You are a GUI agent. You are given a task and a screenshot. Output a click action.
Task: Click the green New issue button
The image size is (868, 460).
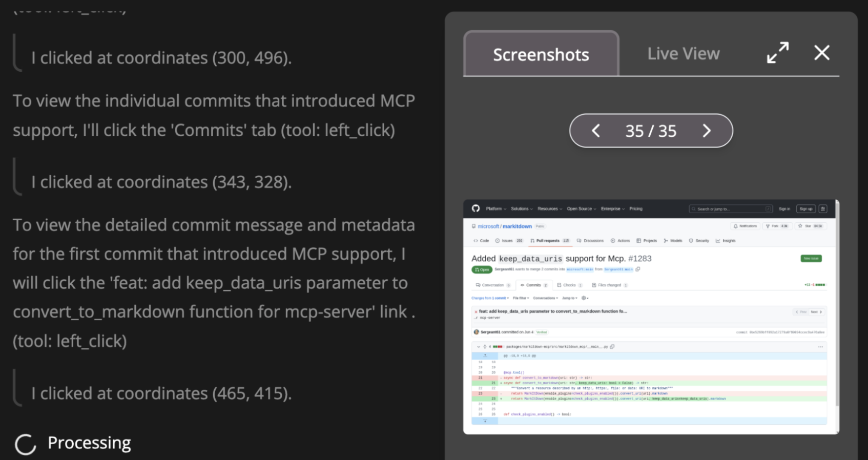[x=811, y=259]
